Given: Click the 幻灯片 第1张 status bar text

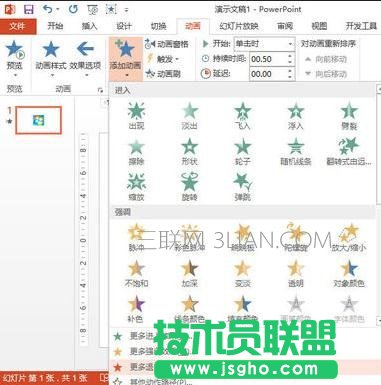Looking at the screenshot, I should pyautogui.click(x=45, y=378).
